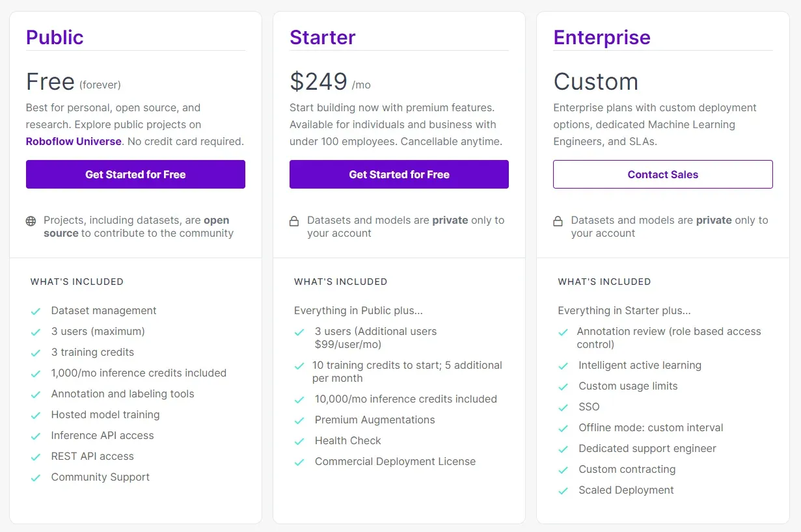
Task: Click the Public plan heading
Action: pyautogui.click(x=55, y=37)
